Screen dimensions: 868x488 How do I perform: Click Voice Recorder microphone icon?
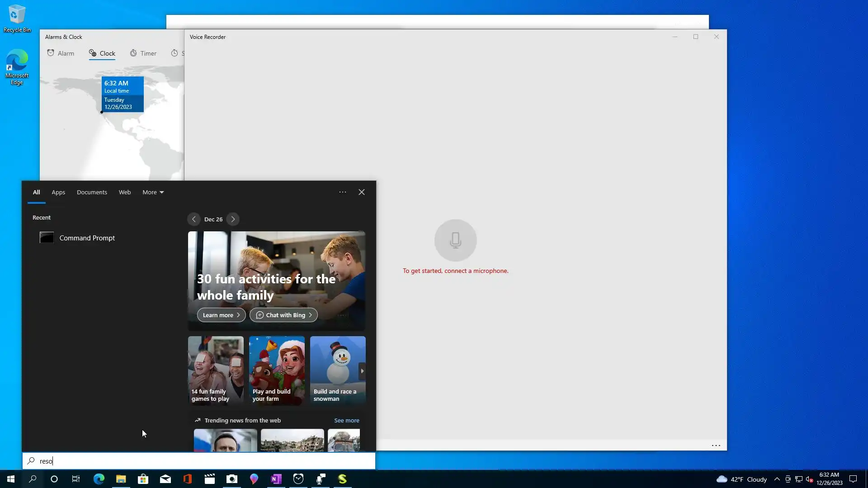click(x=455, y=240)
